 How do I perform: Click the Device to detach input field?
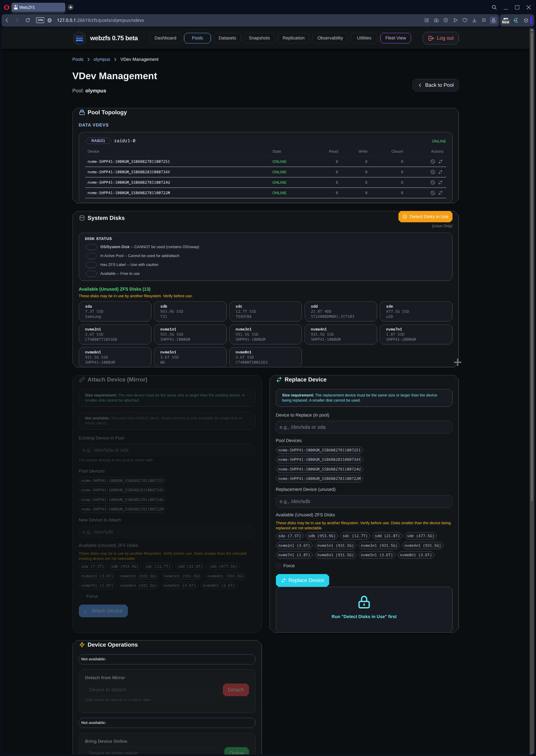(153, 690)
